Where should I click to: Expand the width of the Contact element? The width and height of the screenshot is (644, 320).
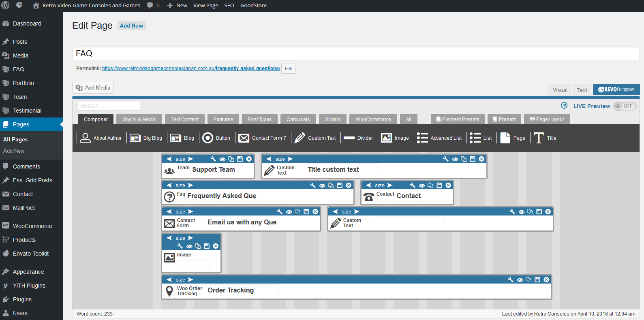390,186
